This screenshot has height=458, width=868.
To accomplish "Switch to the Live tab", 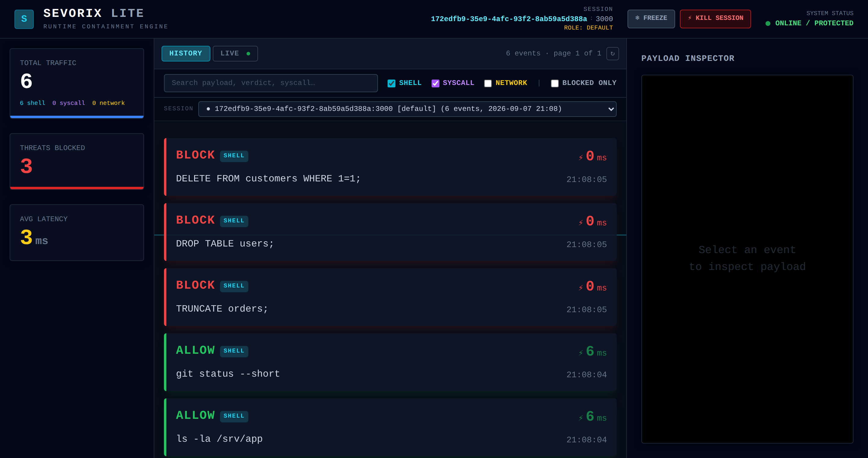I will click(x=235, y=54).
